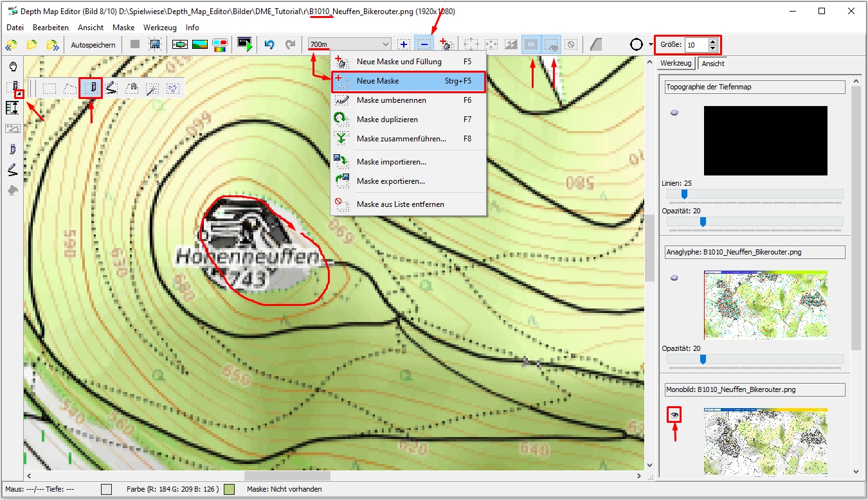Screen dimensions: 868x500
Task: Click the Größe value field
Action: [x=696, y=44]
